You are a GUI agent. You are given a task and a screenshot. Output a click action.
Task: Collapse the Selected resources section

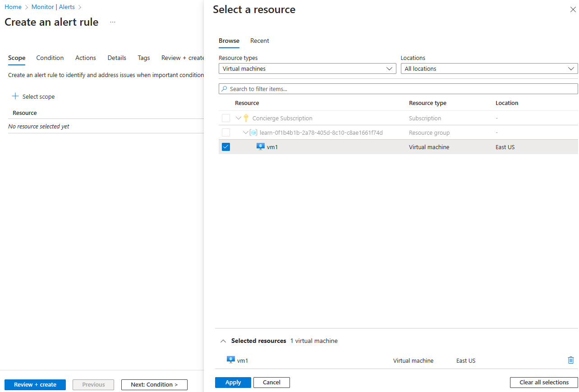point(223,341)
